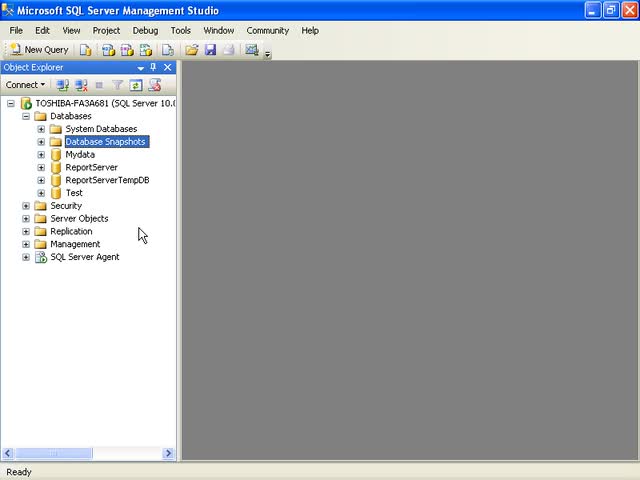Open the Help menu

coord(310,31)
